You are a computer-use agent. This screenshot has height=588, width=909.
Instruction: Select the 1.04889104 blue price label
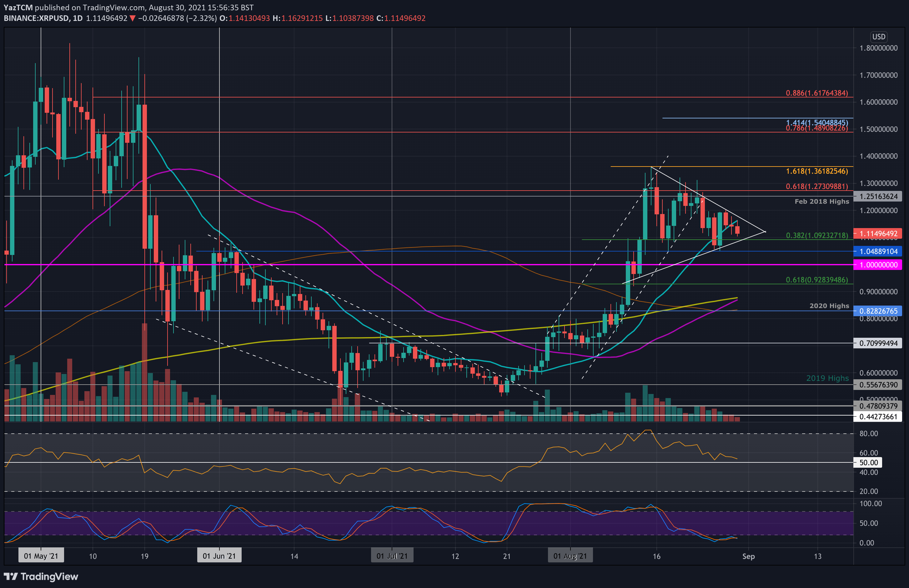coord(878,251)
